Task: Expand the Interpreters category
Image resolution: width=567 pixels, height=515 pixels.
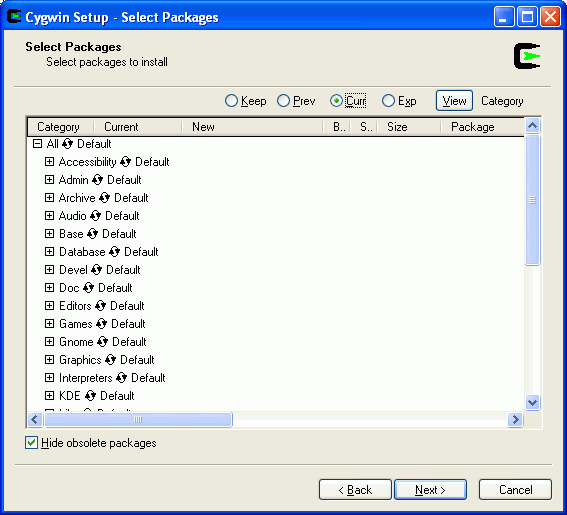Action: 49,378
